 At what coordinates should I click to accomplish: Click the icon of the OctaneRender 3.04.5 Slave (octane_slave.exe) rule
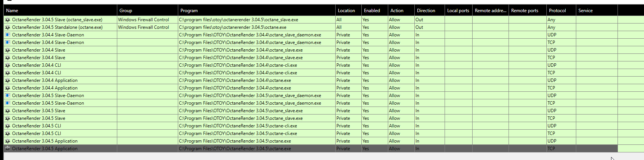pos(8,20)
